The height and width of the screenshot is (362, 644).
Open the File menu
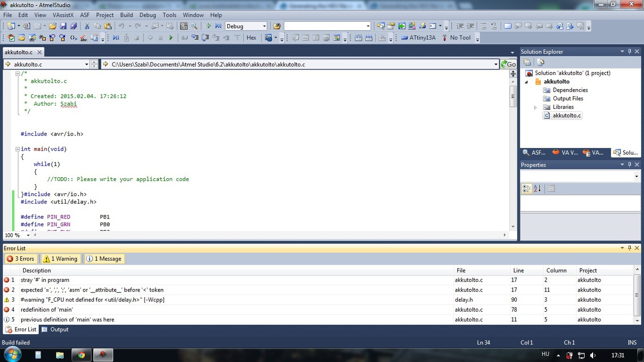point(8,15)
